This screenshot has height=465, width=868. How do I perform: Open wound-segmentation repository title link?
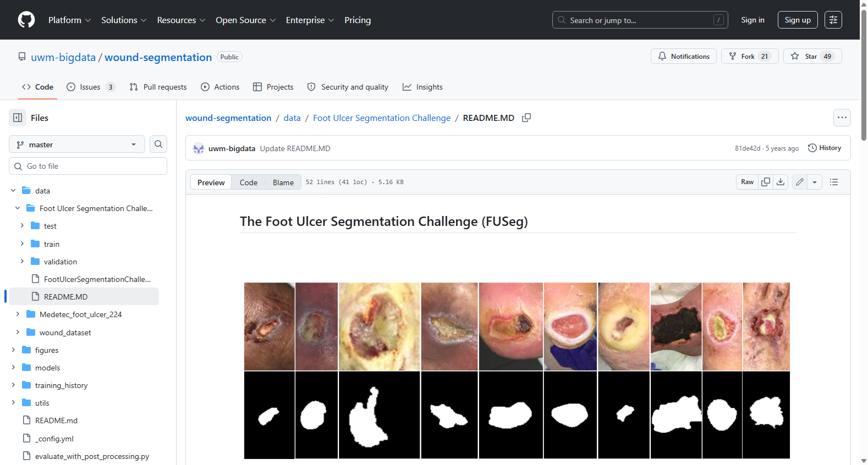coord(158,57)
